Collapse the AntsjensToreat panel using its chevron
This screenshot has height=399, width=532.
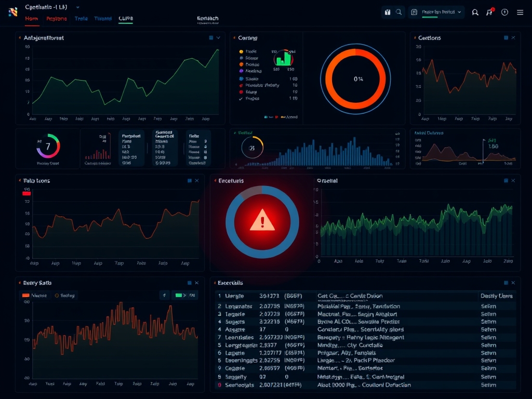pos(219,38)
